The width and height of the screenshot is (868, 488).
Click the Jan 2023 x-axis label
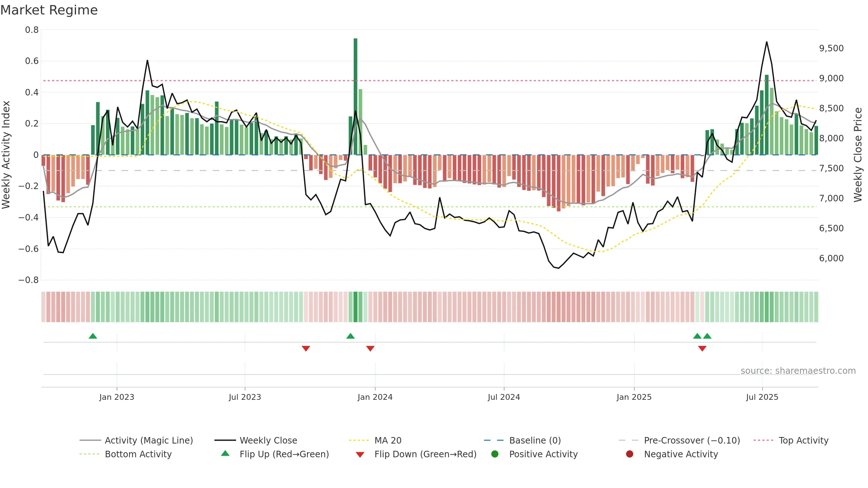coord(117,397)
